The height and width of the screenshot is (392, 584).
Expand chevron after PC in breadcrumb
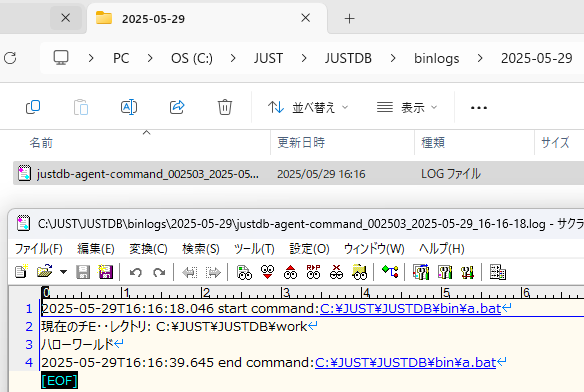(150, 58)
